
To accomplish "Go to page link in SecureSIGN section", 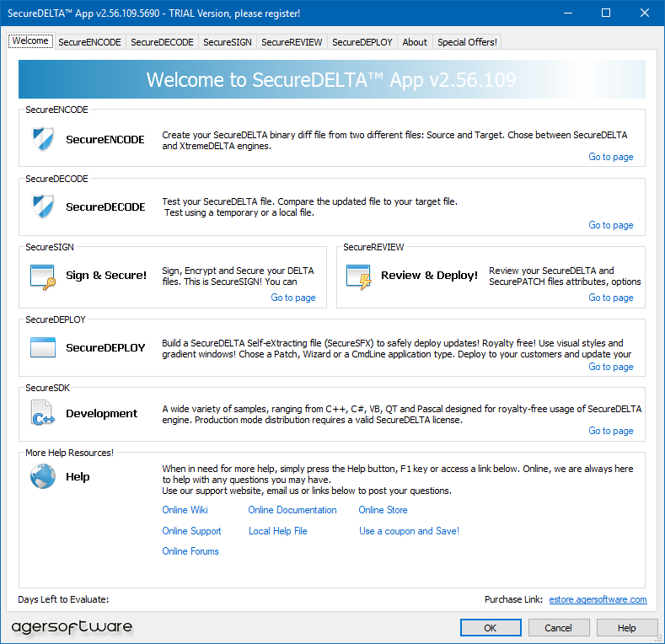I will [x=293, y=298].
